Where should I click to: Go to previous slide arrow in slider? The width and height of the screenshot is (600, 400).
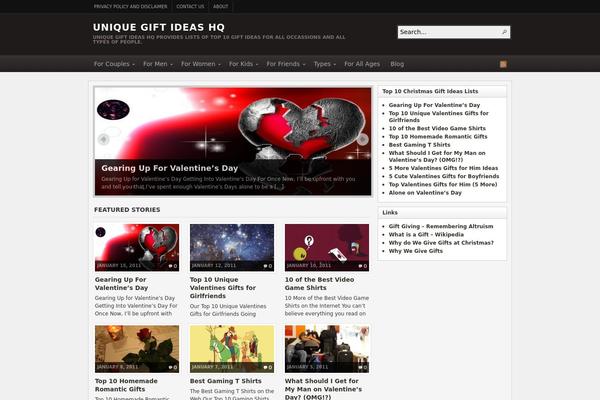(103, 139)
